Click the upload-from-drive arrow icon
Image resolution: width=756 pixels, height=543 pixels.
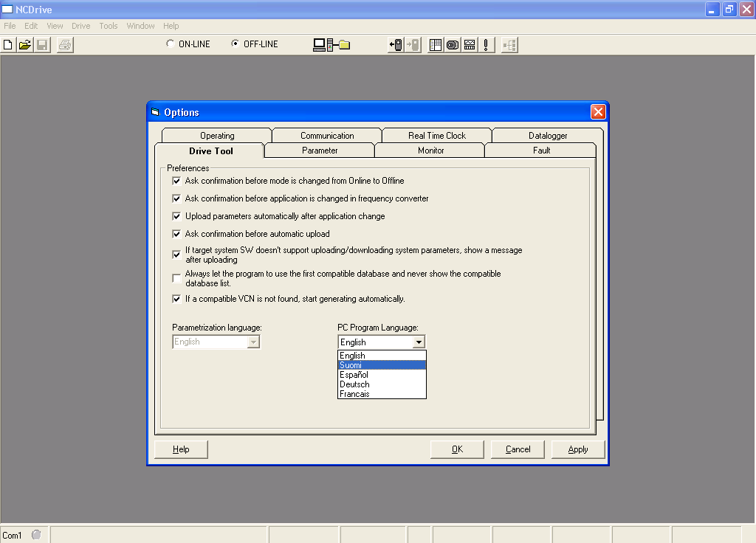coord(396,45)
